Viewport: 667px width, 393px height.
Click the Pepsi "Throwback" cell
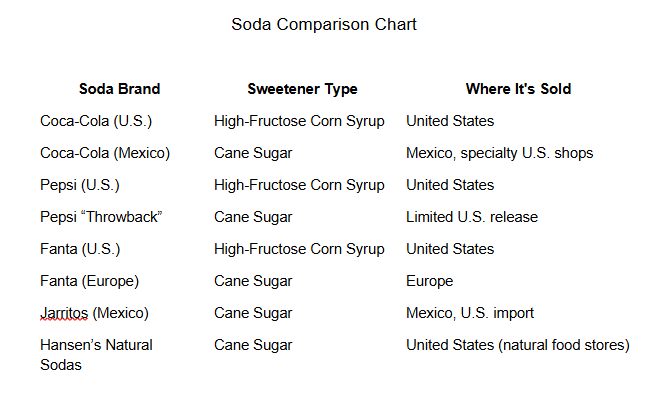coord(101,217)
